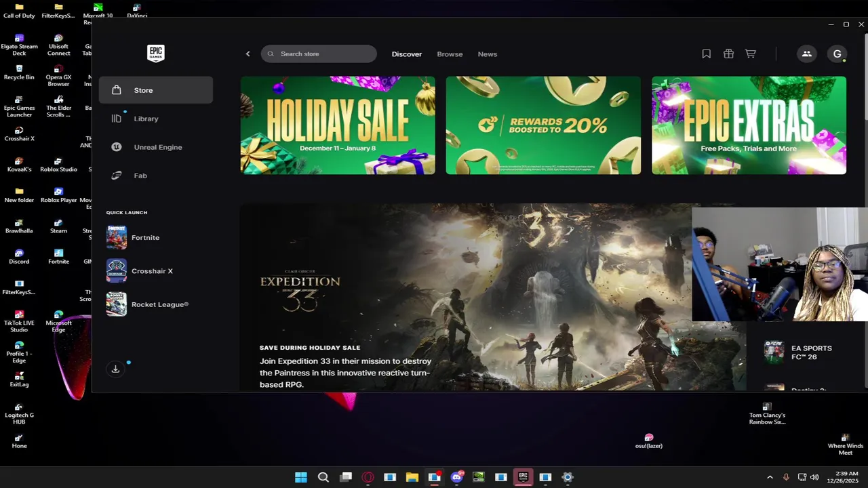
Task: Open Steam desktop shortcut
Action: point(58,226)
